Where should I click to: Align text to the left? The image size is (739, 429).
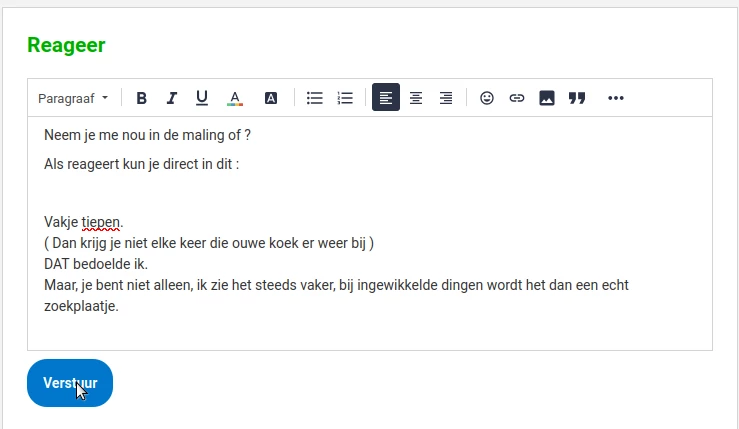(x=386, y=97)
